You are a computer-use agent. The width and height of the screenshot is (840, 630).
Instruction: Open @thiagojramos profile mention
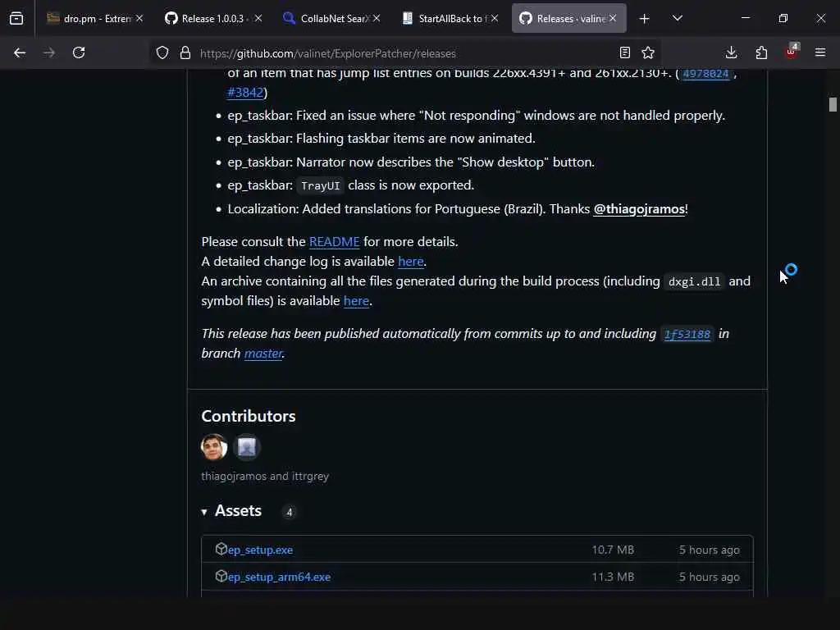(638, 209)
